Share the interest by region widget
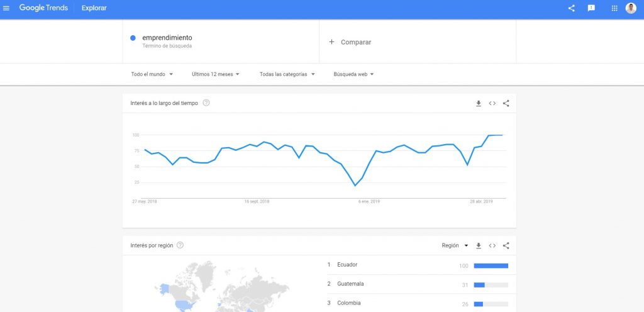 click(x=506, y=245)
